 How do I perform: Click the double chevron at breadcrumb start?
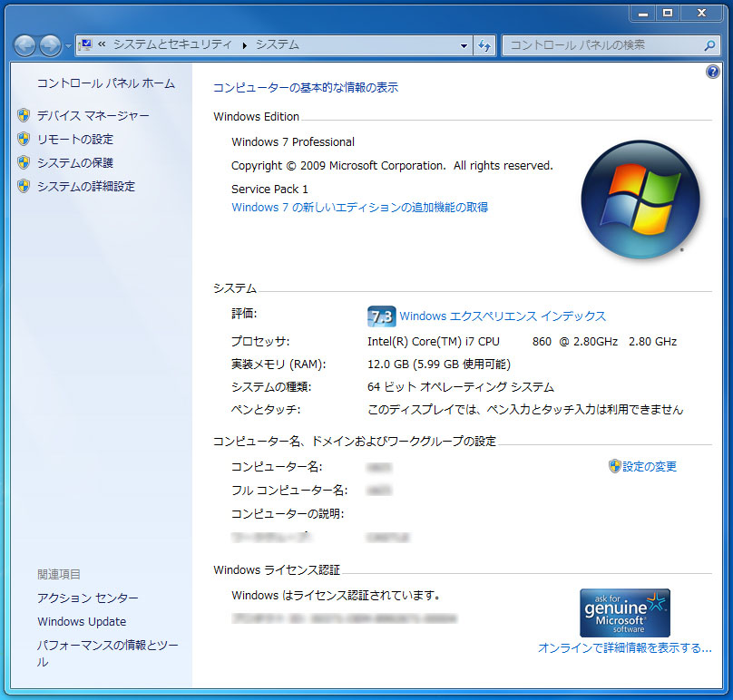coord(102,44)
